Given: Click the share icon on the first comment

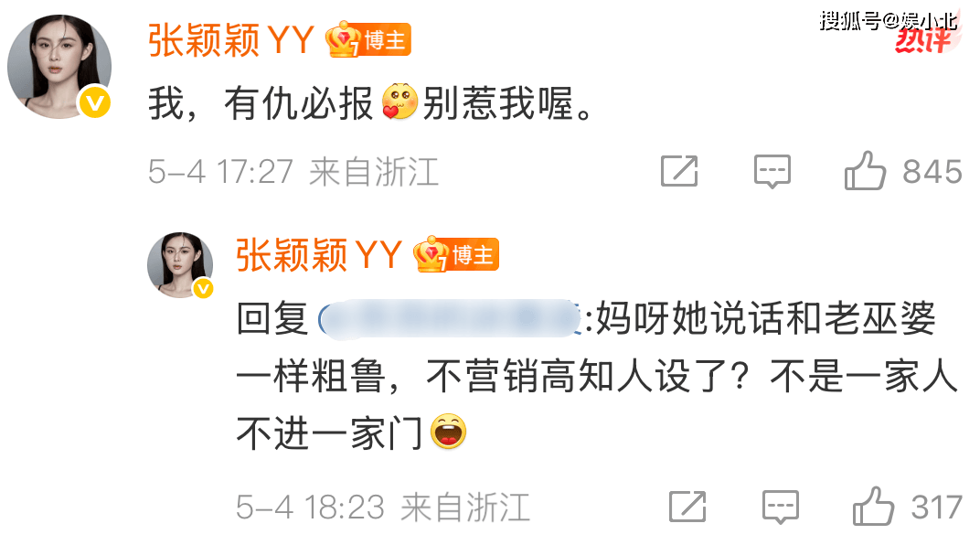Looking at the screenshot, I should [x=679, y=171].
